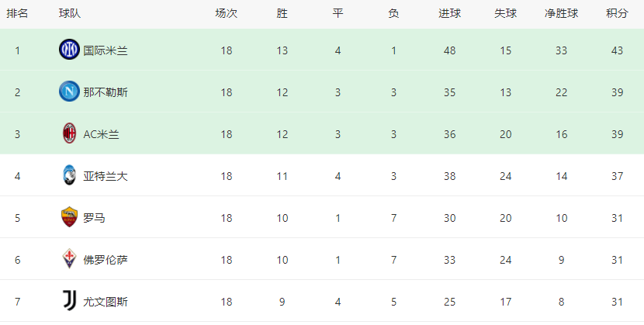Click the 进球 column header
The image size is (644, 325).
coord(449,13)
